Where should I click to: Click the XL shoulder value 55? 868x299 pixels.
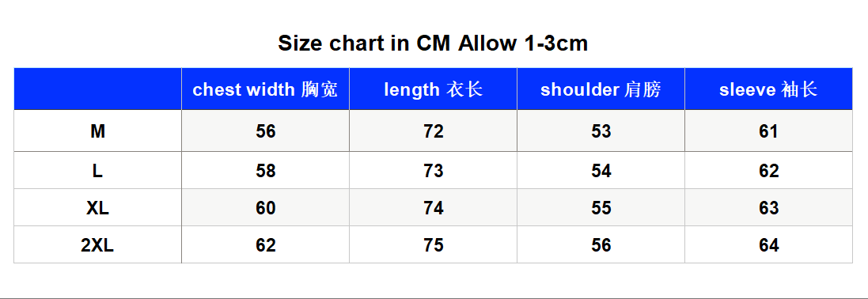tap(601, 208)
